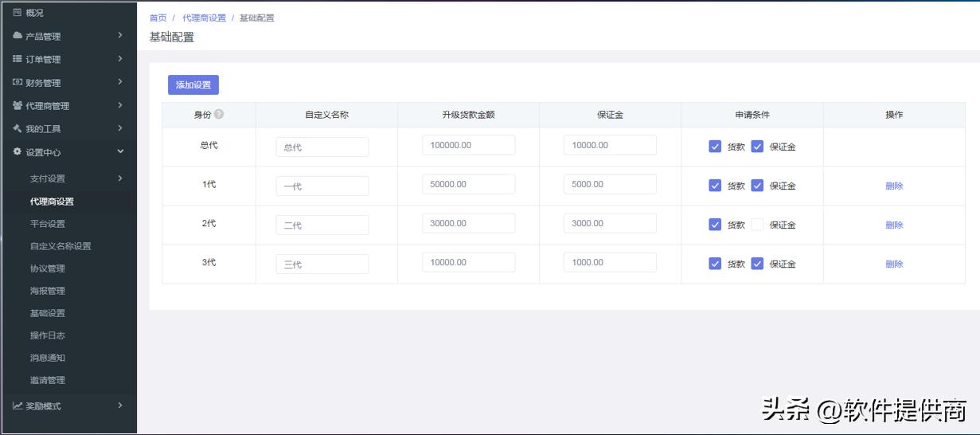This screenshot has height=435, width=980.
Task: Delete the 1代 row via 删除
Action: tap(894, 186)
